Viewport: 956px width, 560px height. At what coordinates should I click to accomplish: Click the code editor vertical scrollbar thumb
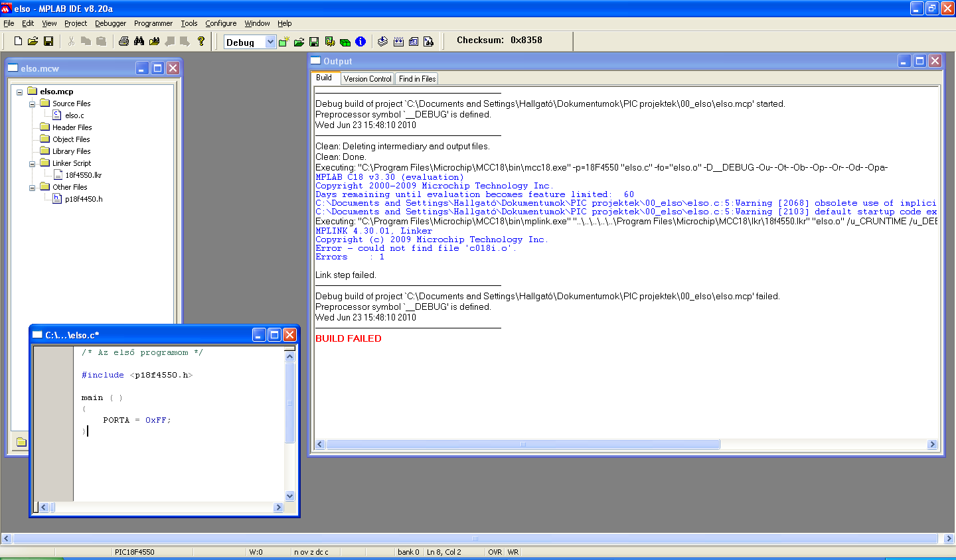coord(289,402)
